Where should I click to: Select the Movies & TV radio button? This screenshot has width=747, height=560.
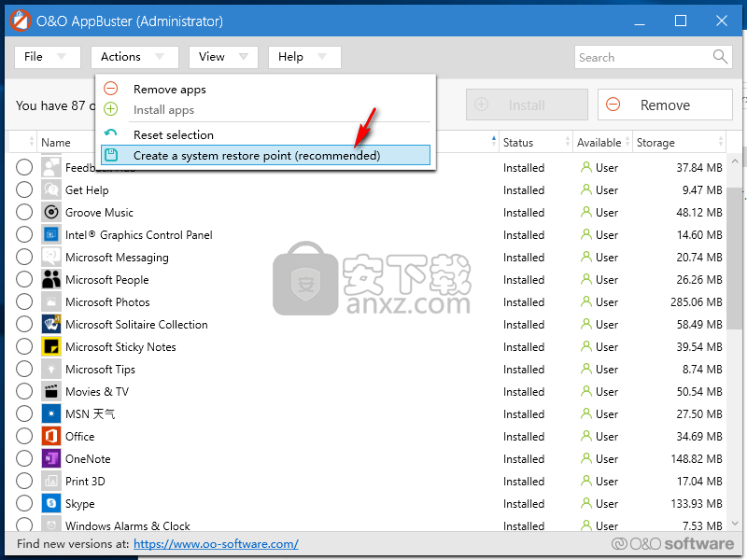[x=24, y=391]
